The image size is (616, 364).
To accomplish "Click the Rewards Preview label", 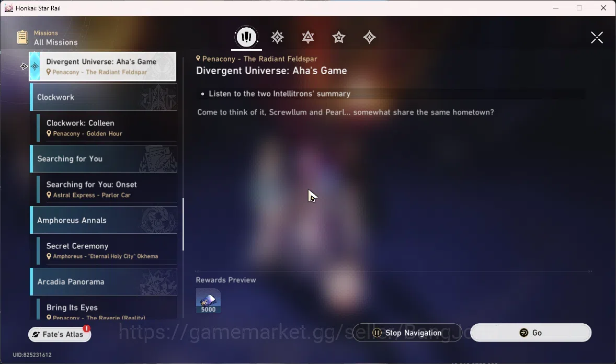I will click(x=226, y=280).
